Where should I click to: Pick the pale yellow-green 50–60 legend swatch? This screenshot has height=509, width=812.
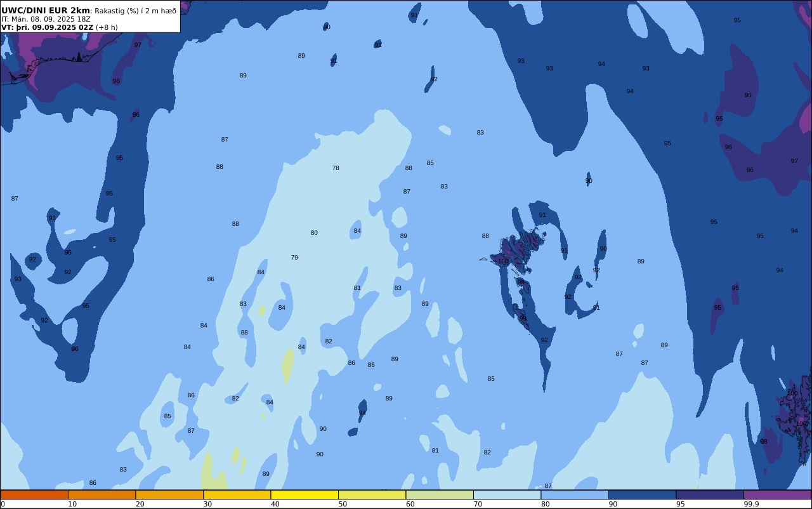coord(372,494)
